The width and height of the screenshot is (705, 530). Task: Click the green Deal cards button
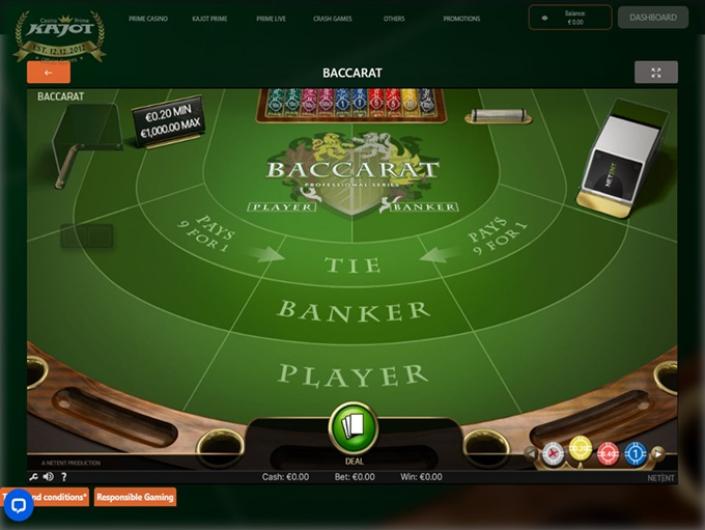(353, 428)
